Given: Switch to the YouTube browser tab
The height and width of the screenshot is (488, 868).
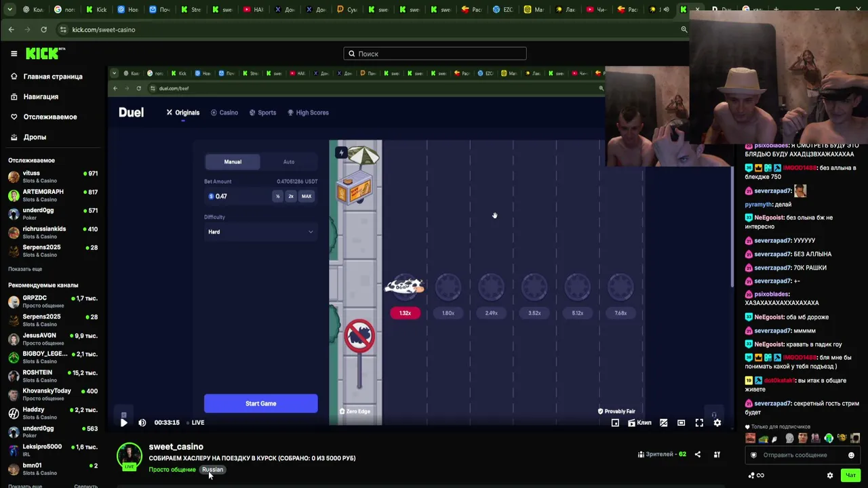Looking at the screenshot, I should click(x=254, y=9).
